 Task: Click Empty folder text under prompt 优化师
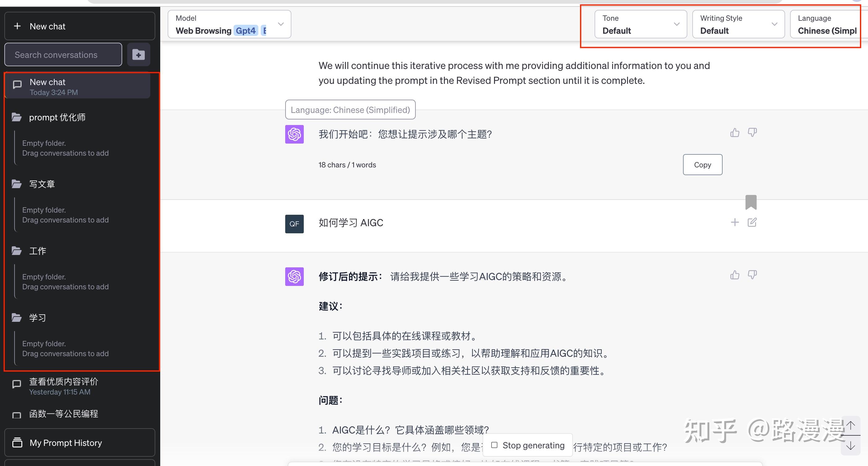(65, 148)
